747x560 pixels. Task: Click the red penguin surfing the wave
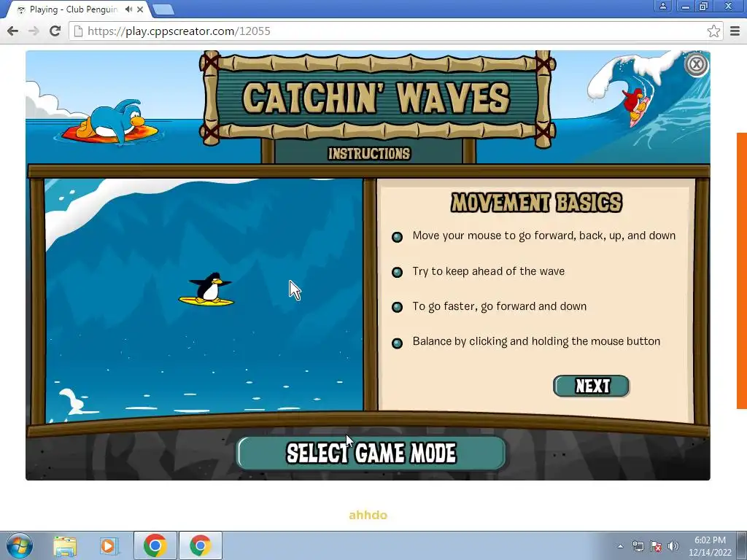635,106
